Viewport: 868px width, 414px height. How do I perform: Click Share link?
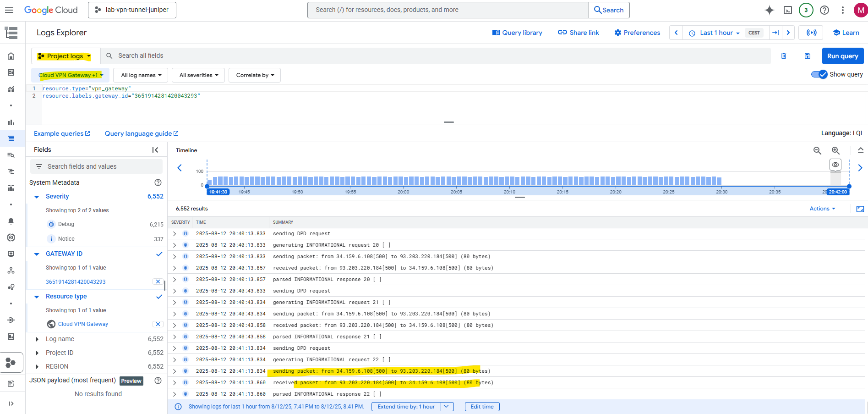[x=579, y=33]
